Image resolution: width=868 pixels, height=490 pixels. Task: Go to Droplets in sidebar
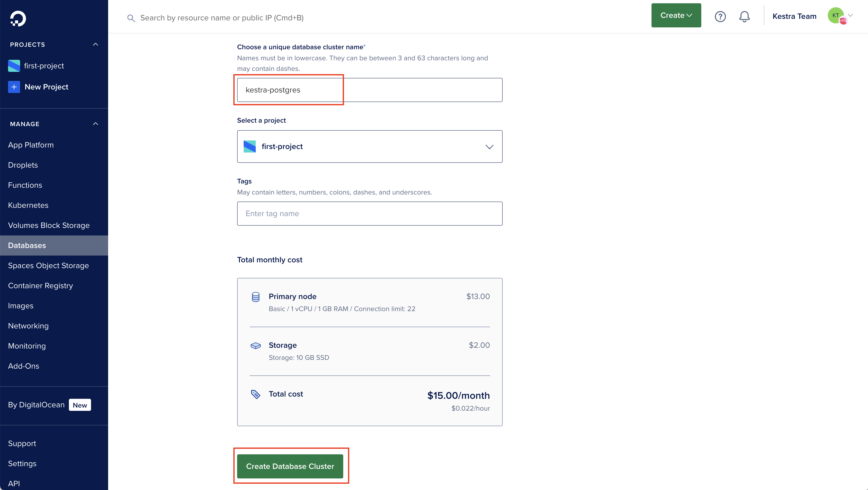click(23, 165)
